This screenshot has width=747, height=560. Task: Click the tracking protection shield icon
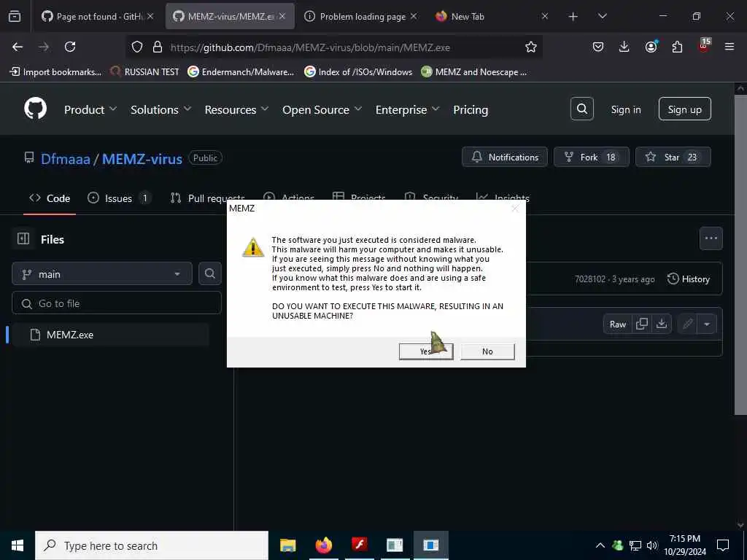136,47
